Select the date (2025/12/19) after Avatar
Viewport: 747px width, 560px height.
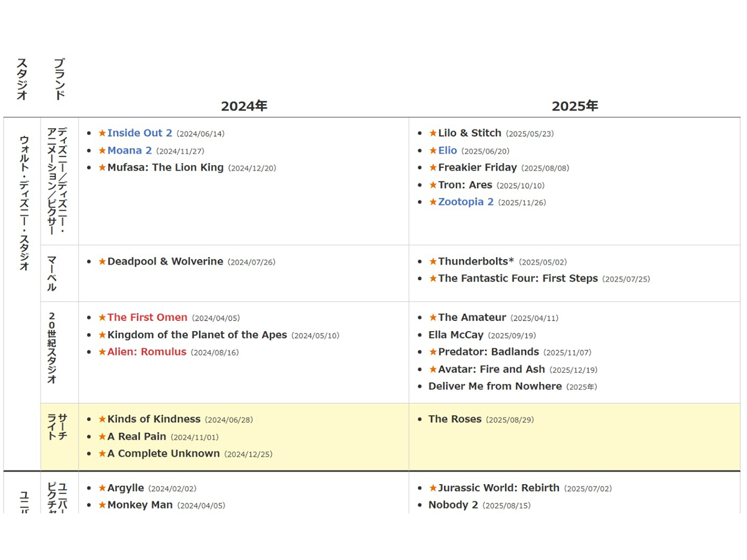573,370
